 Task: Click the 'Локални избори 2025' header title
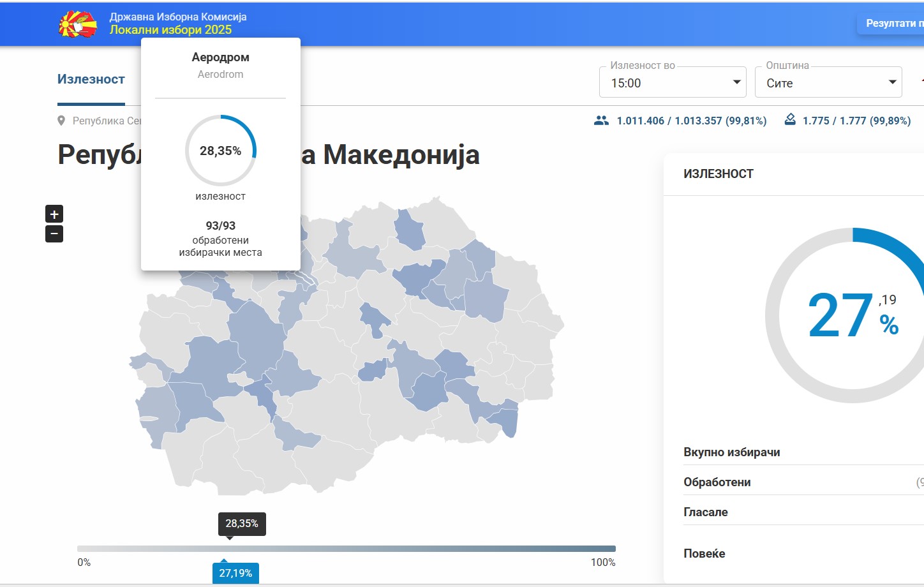pyautogui.click(x=170, y=30)
